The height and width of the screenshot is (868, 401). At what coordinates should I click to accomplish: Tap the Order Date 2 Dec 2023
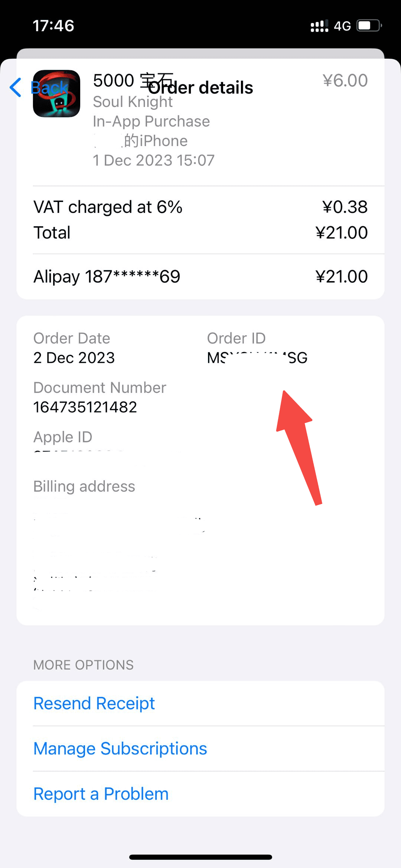(x=74, y=358)
